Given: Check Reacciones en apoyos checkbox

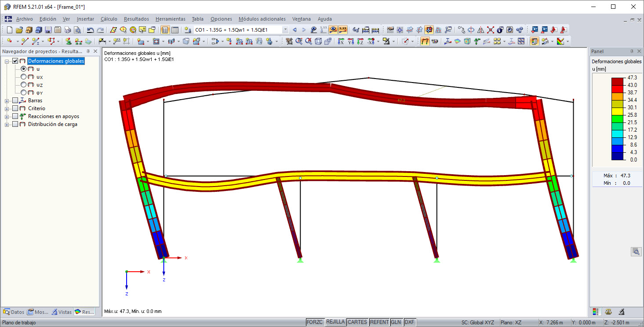Looking at the screenshot, I should (x=15, y=116).
